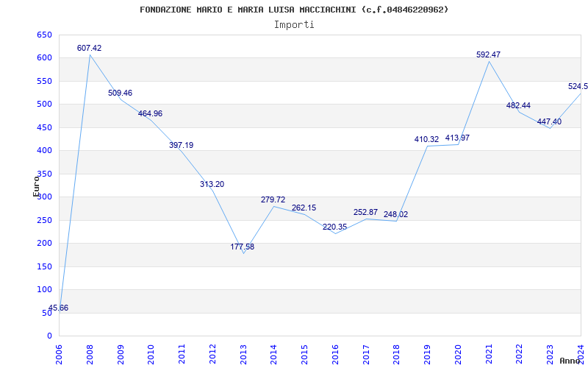Click the 482.44 data label
Screen dimensions: 588x368
(518, 106)
